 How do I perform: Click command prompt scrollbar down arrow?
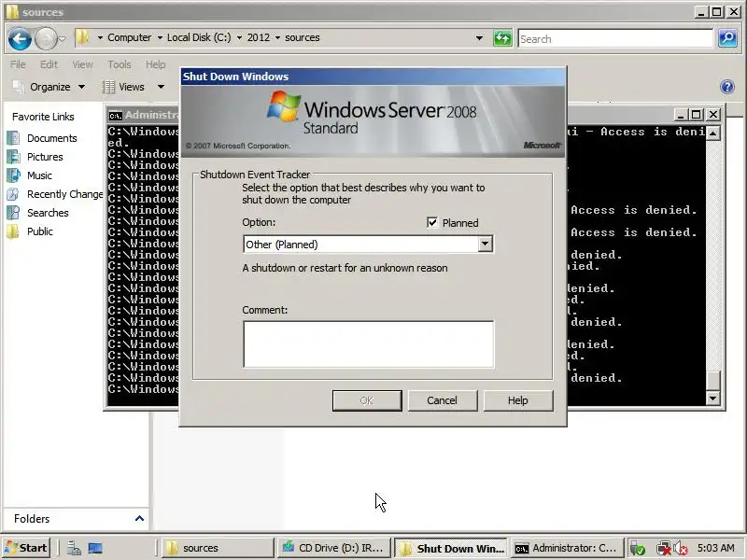click(x=712, y=398)
